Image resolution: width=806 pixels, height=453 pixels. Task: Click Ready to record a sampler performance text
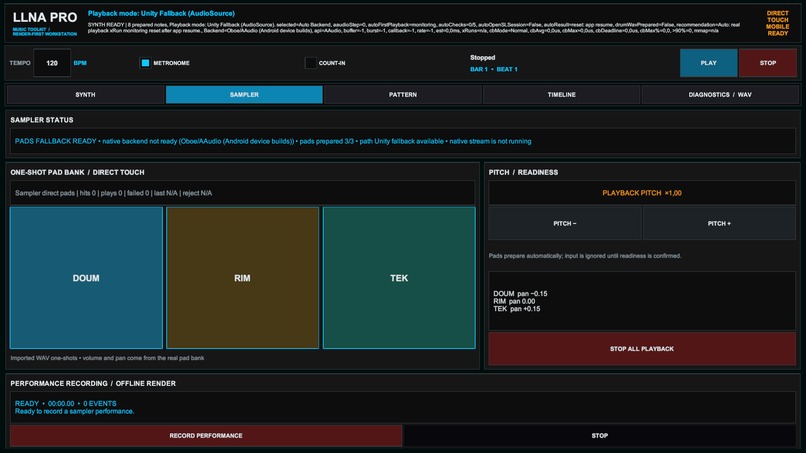[x=75, y=411]
